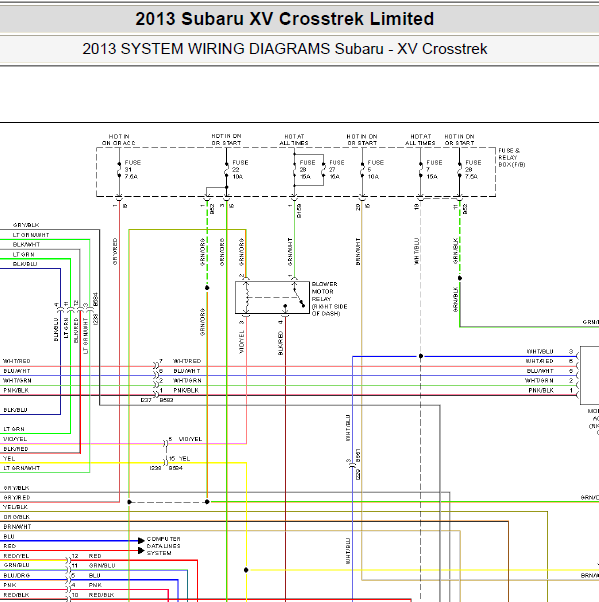Select WHT/RED pin 5 label at right connector

click(549, 361)
